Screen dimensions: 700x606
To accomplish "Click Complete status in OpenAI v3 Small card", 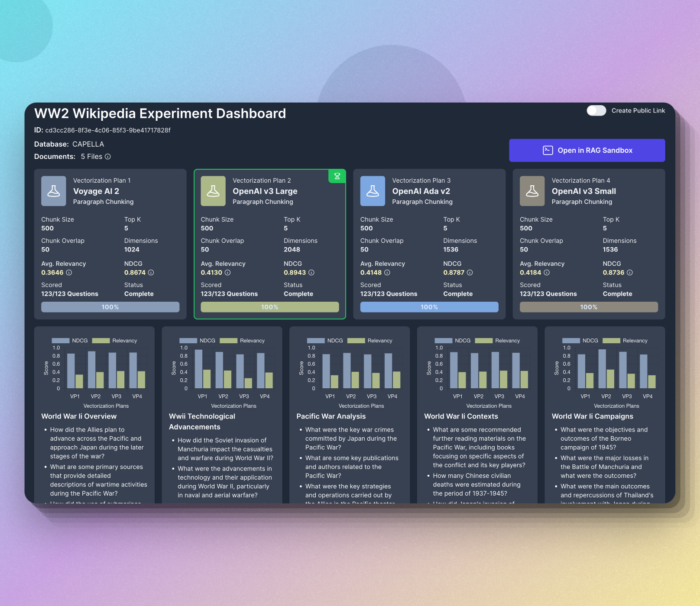I will coord(618,294).
